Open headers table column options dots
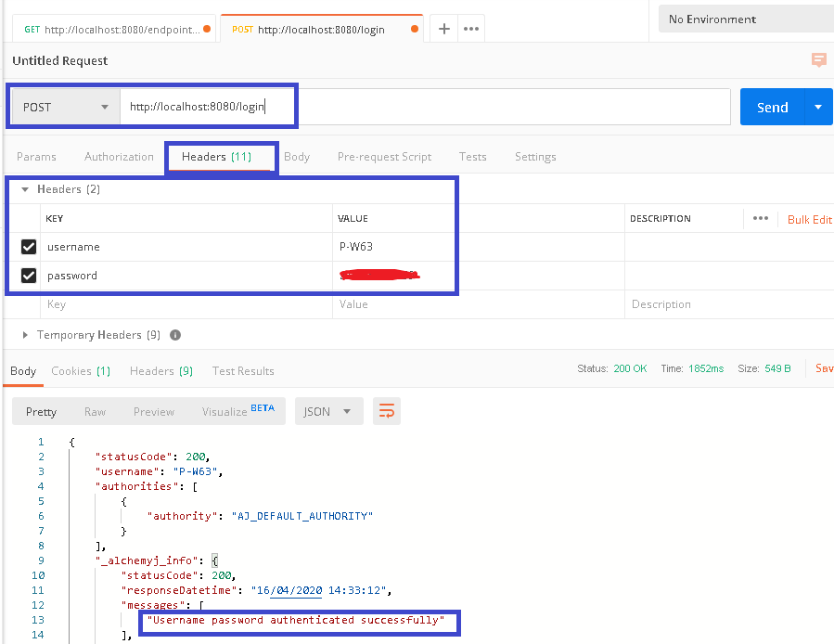This screenshot has height=644, width=834. pyautogui.click(x=761, y=218)
